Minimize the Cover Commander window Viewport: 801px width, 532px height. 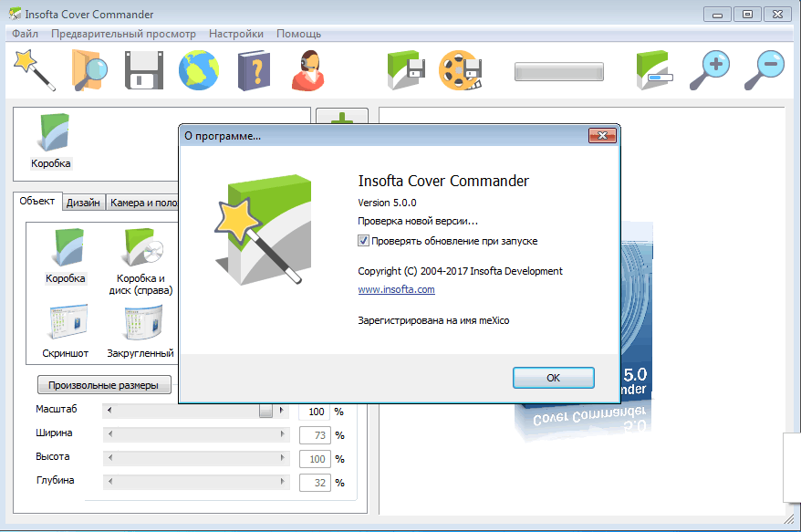[717, 15]
